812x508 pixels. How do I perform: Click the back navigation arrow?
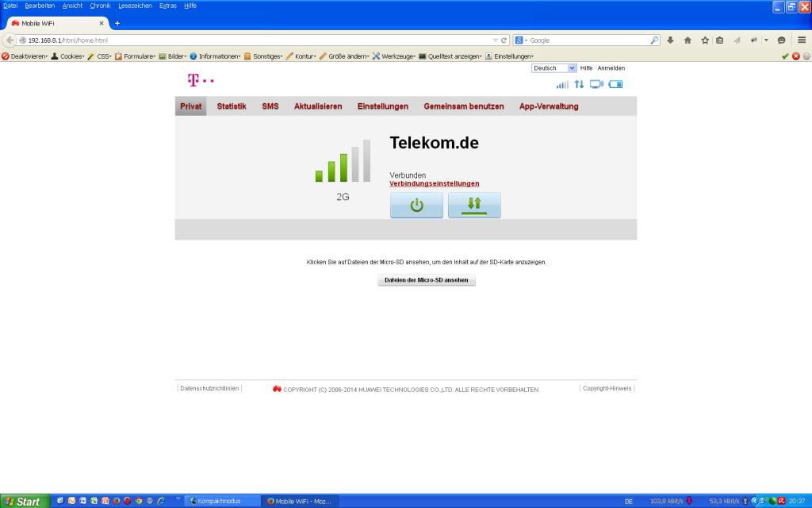point(10,40)
